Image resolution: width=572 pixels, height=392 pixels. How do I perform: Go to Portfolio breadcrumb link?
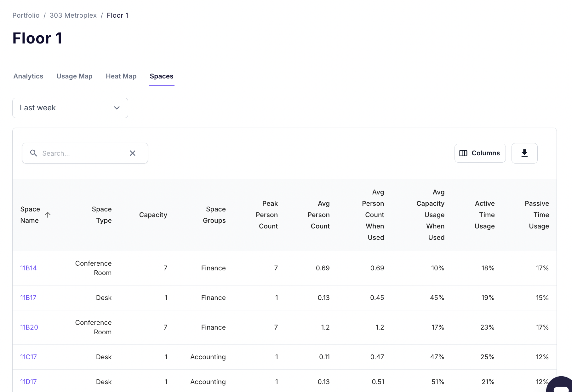point(26,15)
